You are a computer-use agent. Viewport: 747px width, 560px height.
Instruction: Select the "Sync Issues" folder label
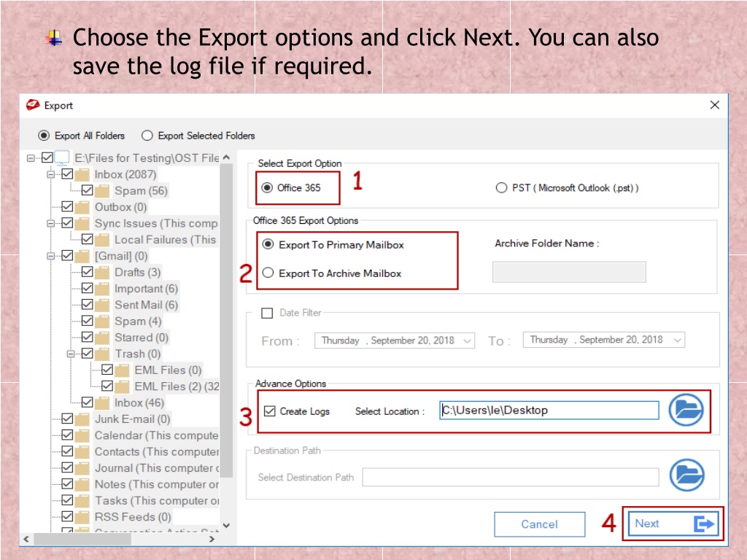156,223
